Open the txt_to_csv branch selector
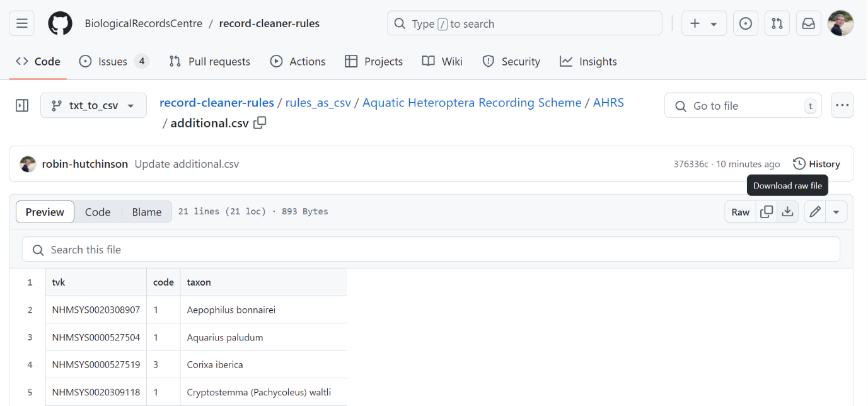 click(x=93, y=105)
